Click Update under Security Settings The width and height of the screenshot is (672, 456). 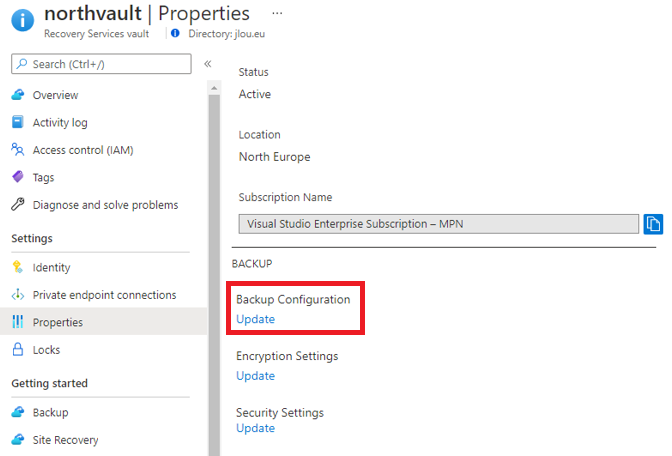[255, 428]
